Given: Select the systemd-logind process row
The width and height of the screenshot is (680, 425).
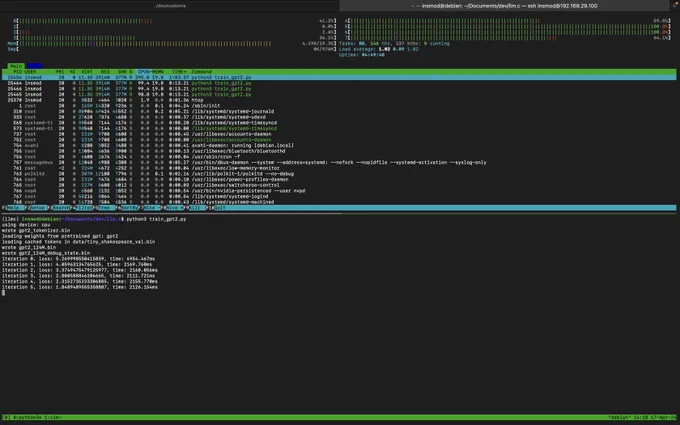Looking at the screenshot, I should [339, 196].
